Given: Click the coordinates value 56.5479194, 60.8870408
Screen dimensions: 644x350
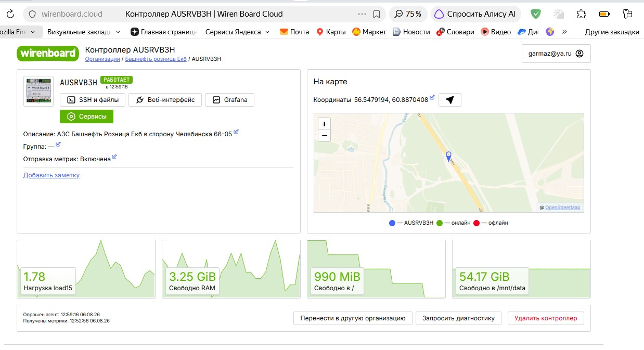Looking at the screenshot, I should click(x=391, y=99).
